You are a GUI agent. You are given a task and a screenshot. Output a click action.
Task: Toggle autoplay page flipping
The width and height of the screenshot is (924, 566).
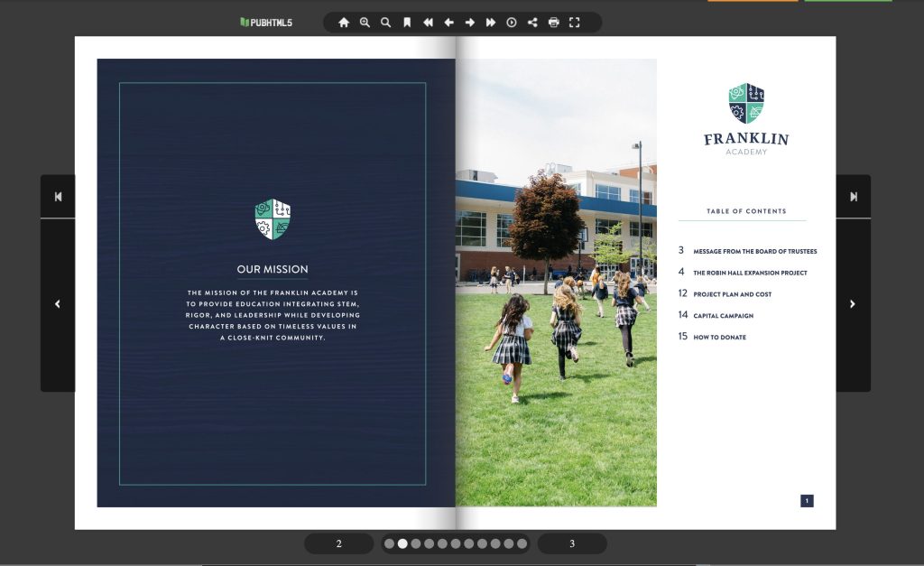pos(511,23)
